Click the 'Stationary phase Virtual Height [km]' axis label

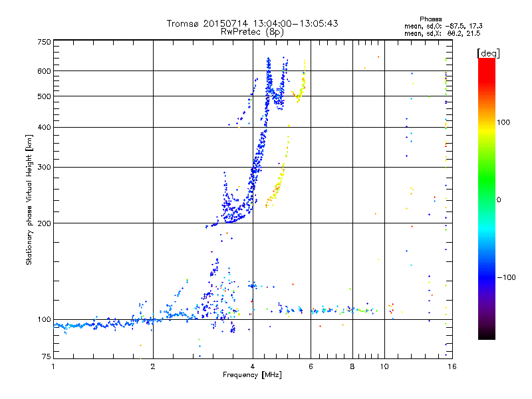pos(29,199)
